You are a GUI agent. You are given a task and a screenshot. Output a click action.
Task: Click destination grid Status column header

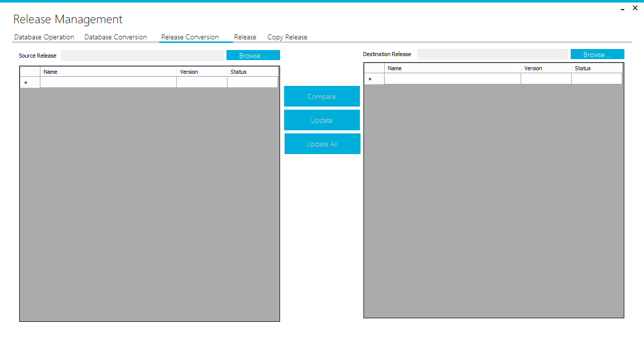point(596,68)
